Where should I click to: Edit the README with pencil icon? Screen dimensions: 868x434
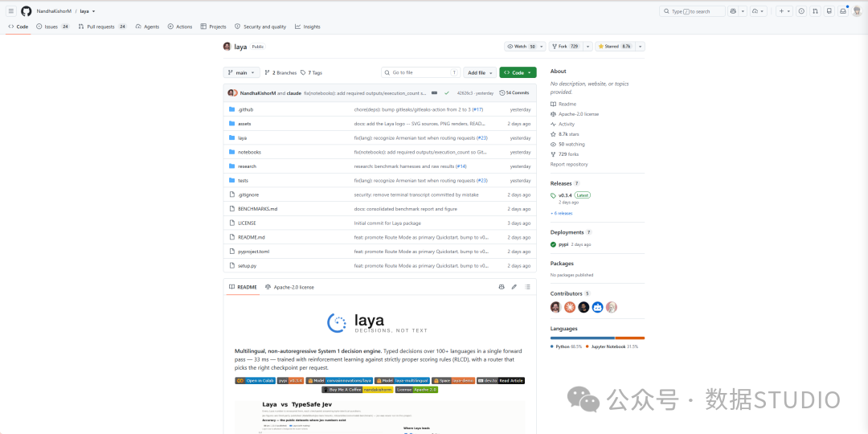(x=514, y=287)
